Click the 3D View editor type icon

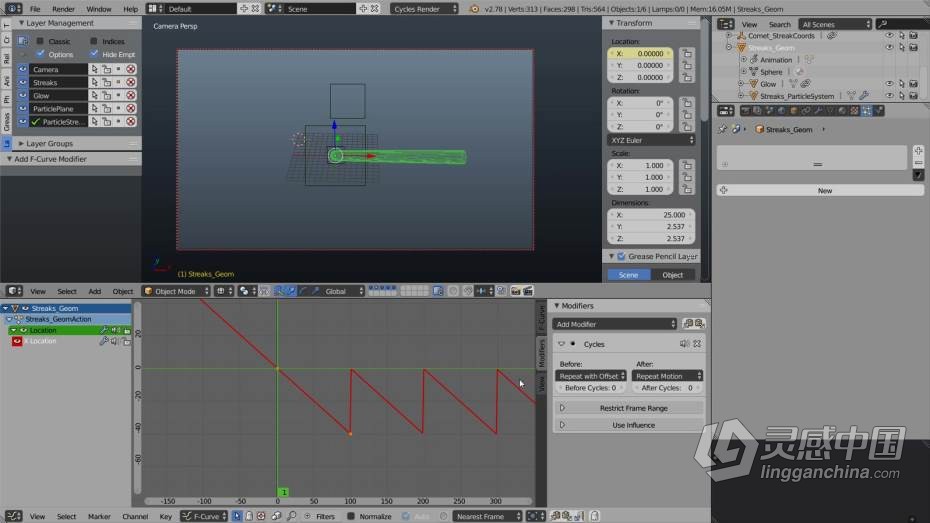click(x=14, y=291)
